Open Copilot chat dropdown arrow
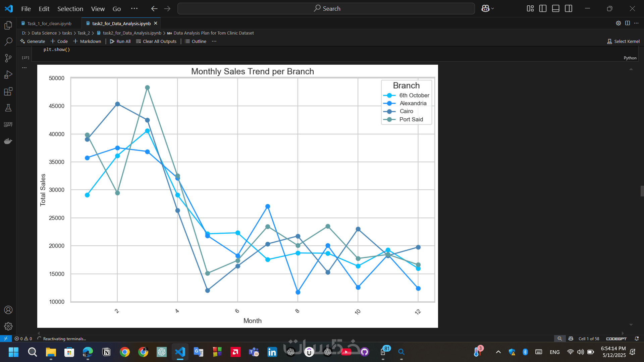The image size is (644, 362). point(493,9)
